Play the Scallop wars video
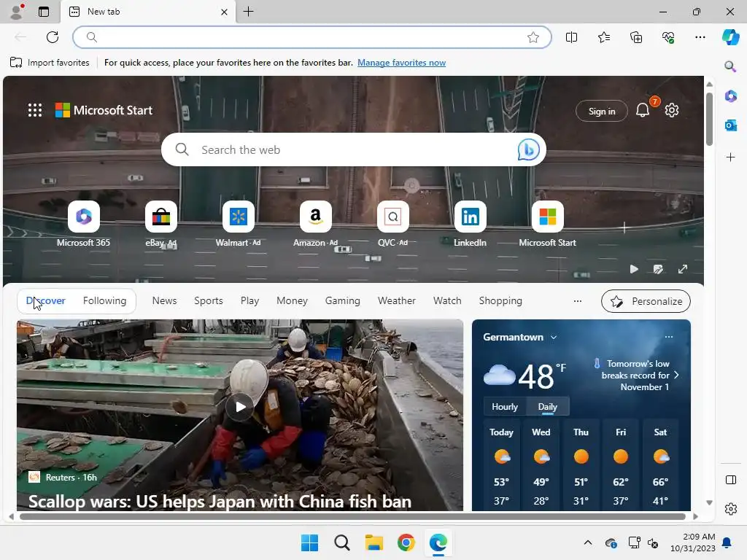Viewport: 747px width, 560px height. (x=239, y=407)
